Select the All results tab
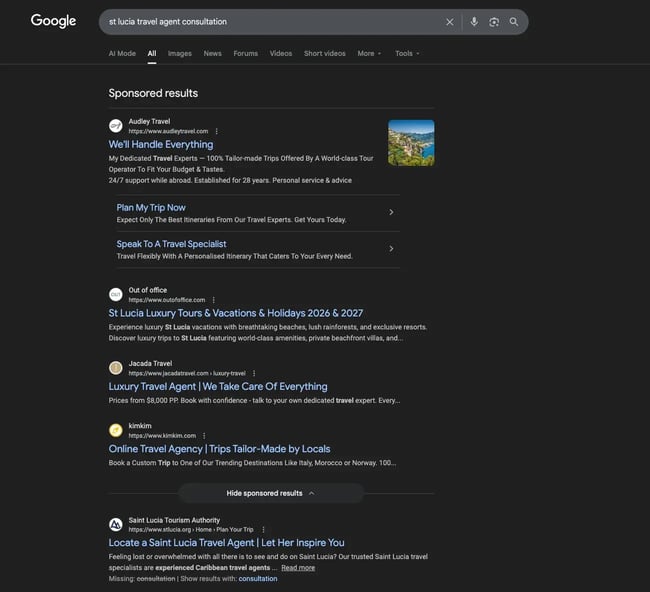Viewport: 650px width, 592px height. [152, 53]
